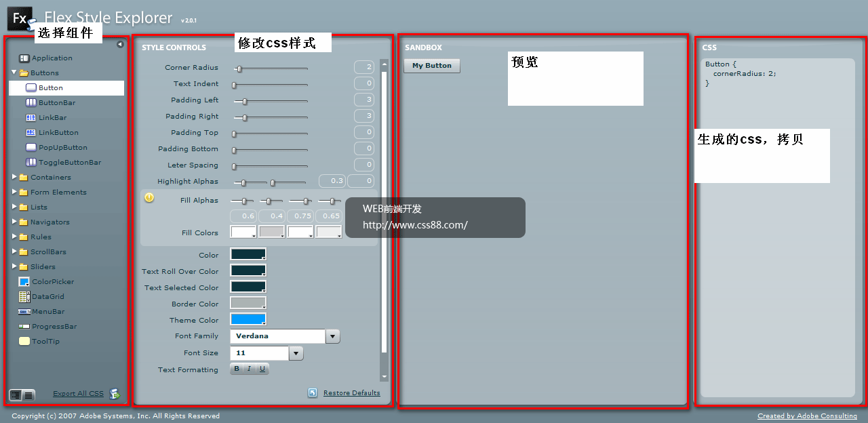This screenshot has height=423, width=868.
Task: Click the Padding Top value field
Action: 364,132
